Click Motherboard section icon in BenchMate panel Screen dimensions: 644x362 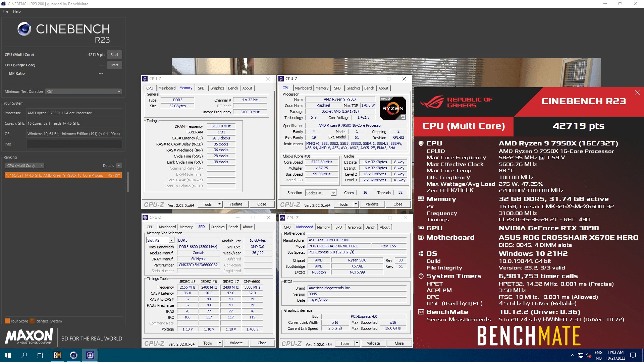[421, 237]
